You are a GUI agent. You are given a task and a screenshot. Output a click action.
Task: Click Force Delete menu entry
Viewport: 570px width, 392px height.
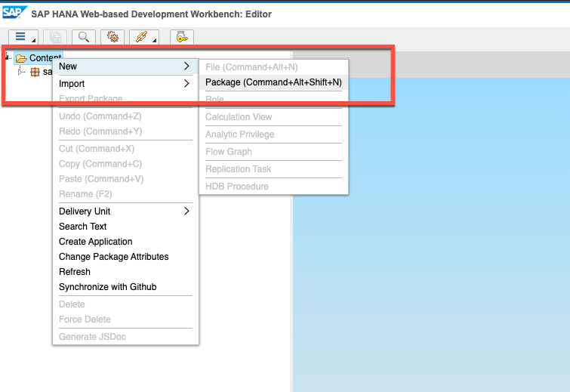click(125, 319)
